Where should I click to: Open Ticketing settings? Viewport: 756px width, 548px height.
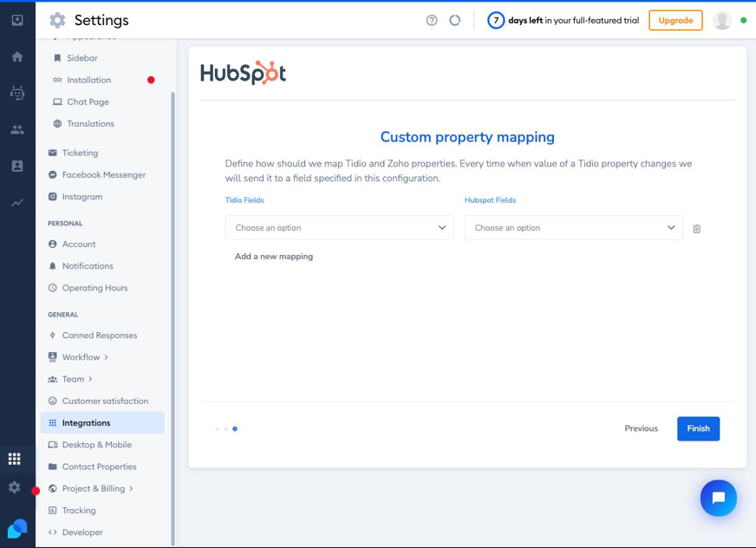pos(80,153)
